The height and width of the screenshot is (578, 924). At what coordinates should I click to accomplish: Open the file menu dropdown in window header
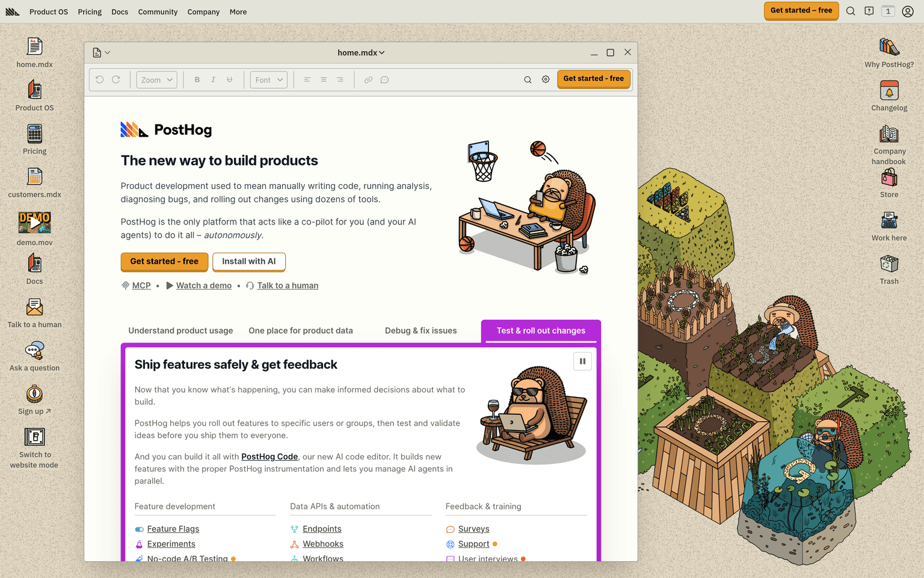[x=102, y=53]
